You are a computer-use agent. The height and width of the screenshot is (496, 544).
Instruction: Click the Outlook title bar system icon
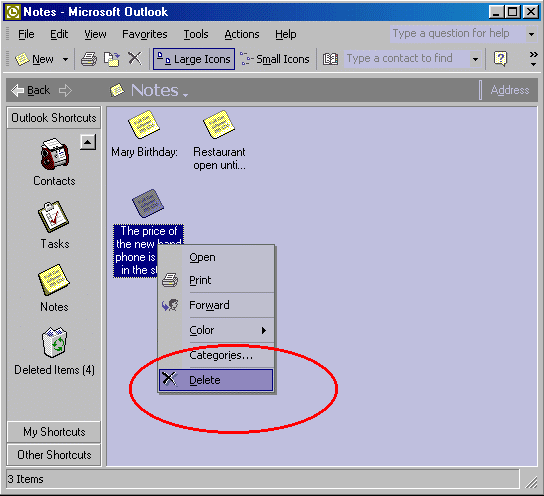12,12
